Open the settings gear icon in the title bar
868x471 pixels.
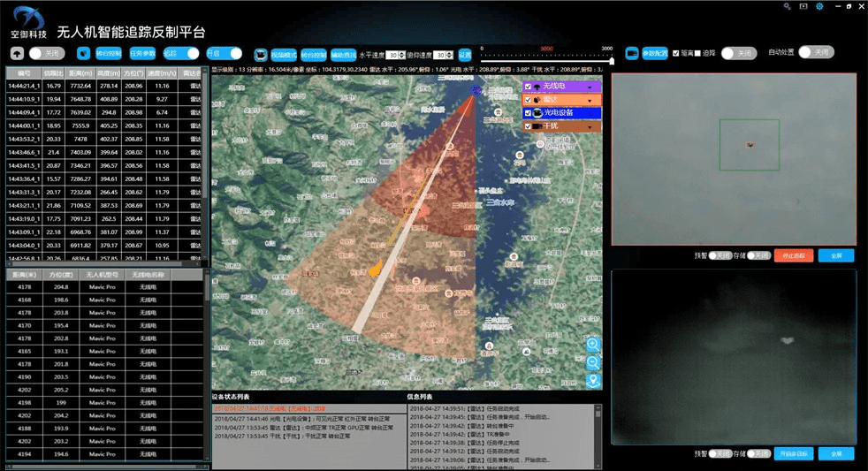(x=819, y=7)
